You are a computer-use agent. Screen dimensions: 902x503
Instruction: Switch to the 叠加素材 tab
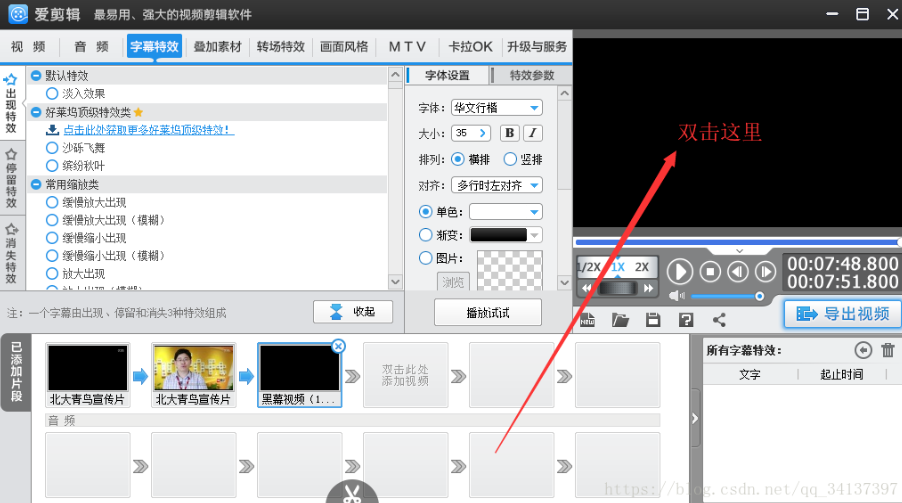(x=217, y=47)
